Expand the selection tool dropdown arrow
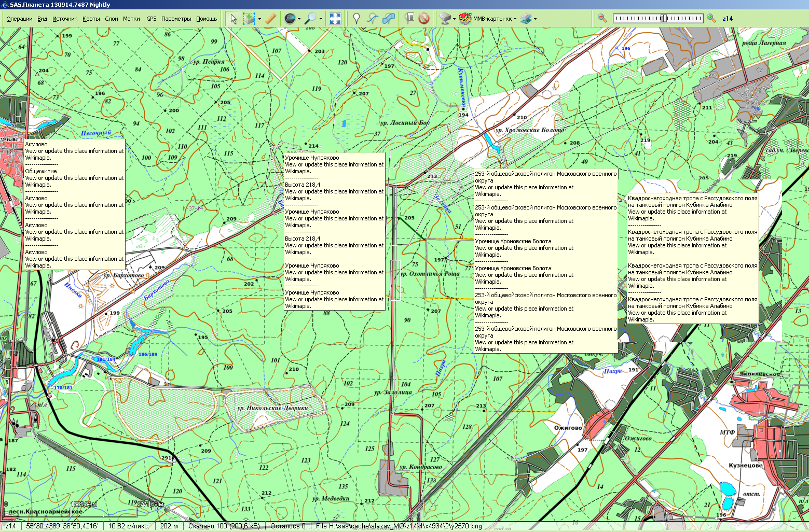This screenshot has width=809, height=532. tap(259, 19)
